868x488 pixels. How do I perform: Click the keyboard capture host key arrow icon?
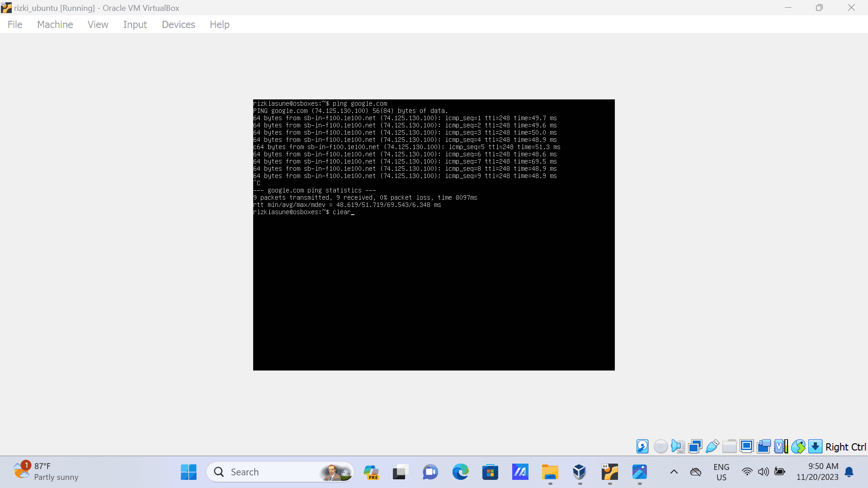point(815,446)
